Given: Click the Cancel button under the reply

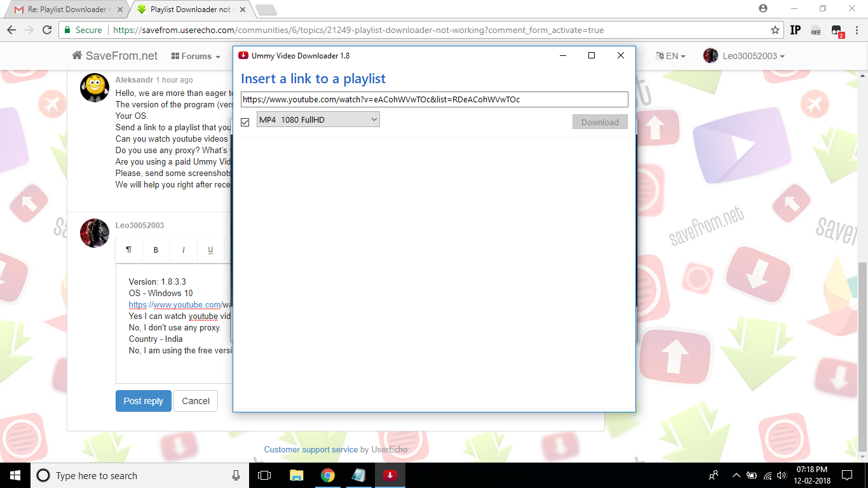Looking at the screenshot, I should click(x=196, y=401).
